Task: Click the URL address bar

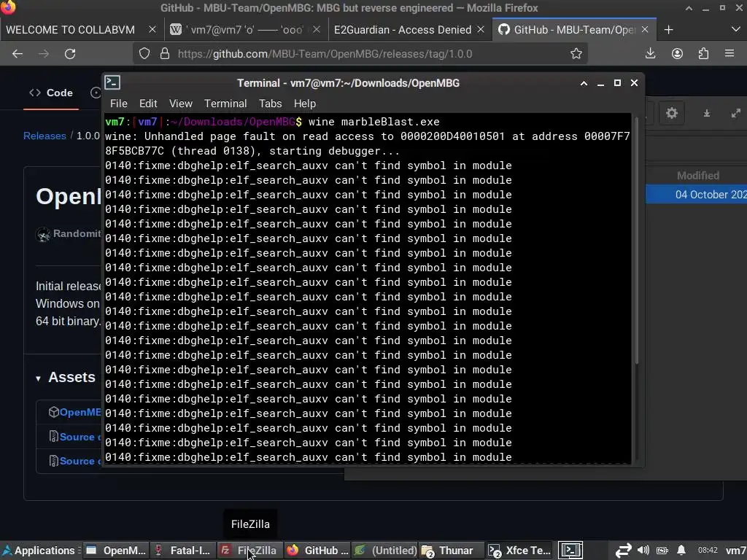Action: (360, 54)
